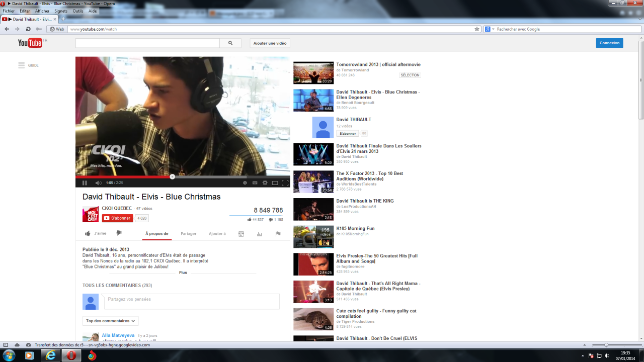Open a new tab with plus icon
The height and width of the screenshot is (362, 644).
click(x=63, y=19)
